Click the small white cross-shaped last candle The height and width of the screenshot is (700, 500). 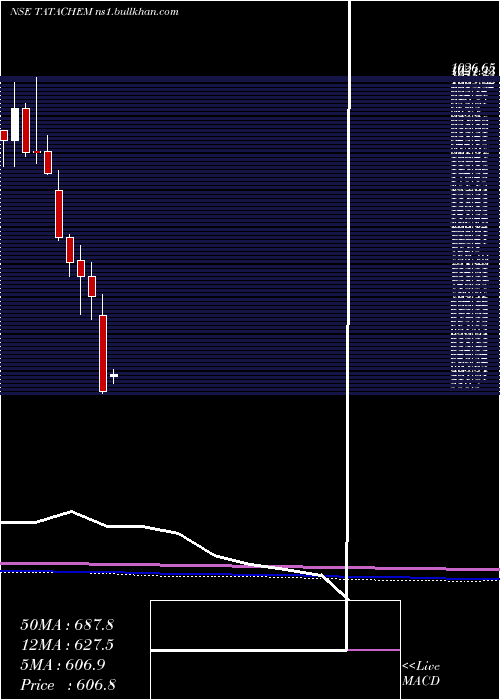pos(114,376)
